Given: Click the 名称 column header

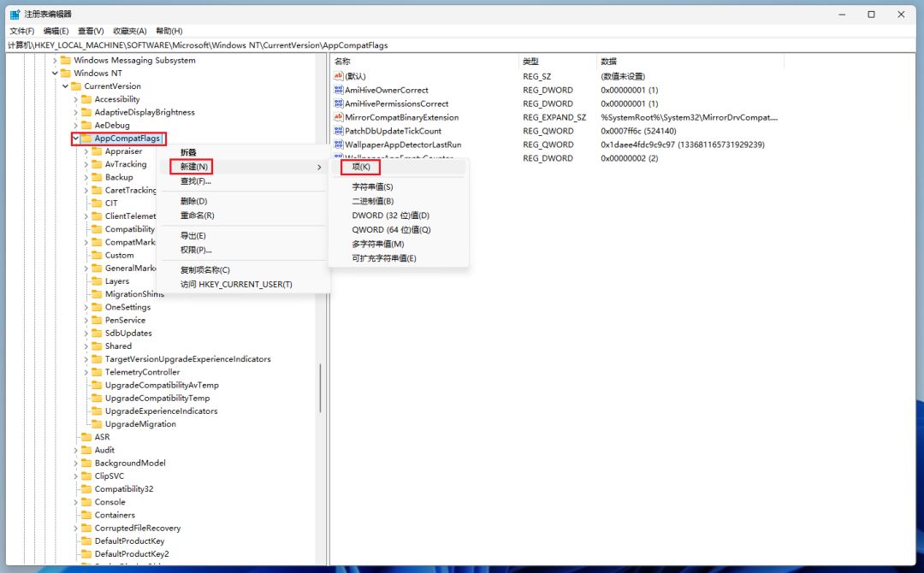Looking at the screenshot, I should point(342,62).
